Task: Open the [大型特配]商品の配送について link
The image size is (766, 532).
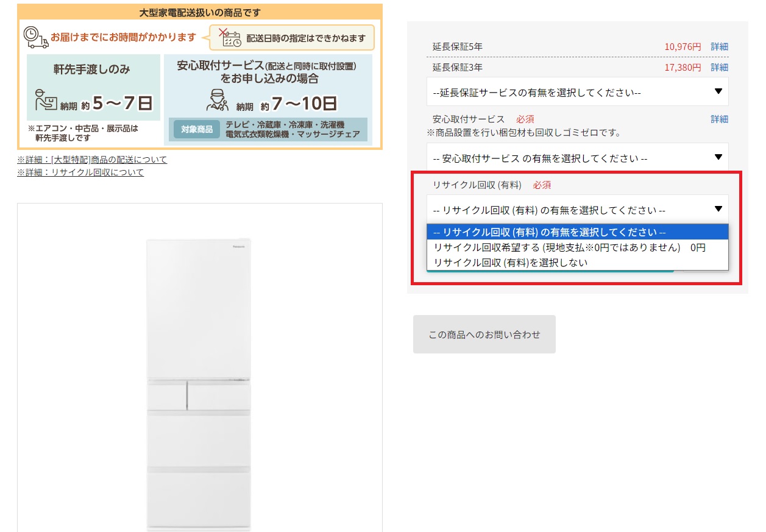Action: click(92, 160)
